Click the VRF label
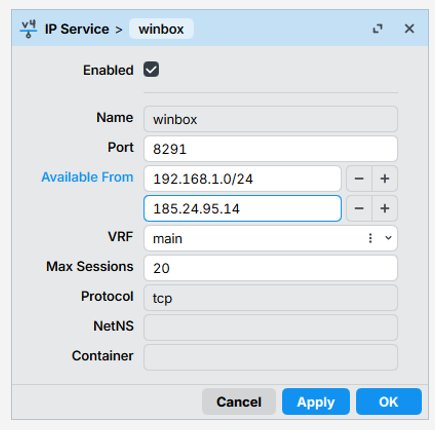The width and height of the screenshot is (435, 430). [x=120, y=237]
